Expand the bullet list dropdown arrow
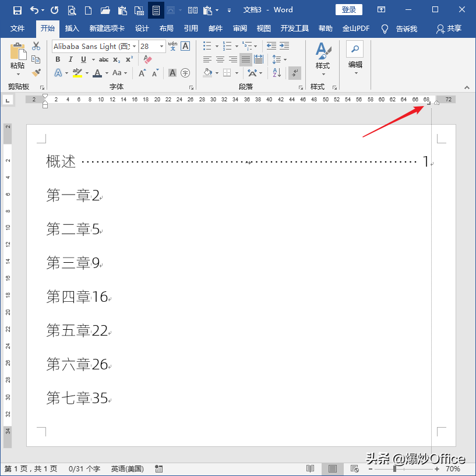The image size is (476, 476). [217, 46]
